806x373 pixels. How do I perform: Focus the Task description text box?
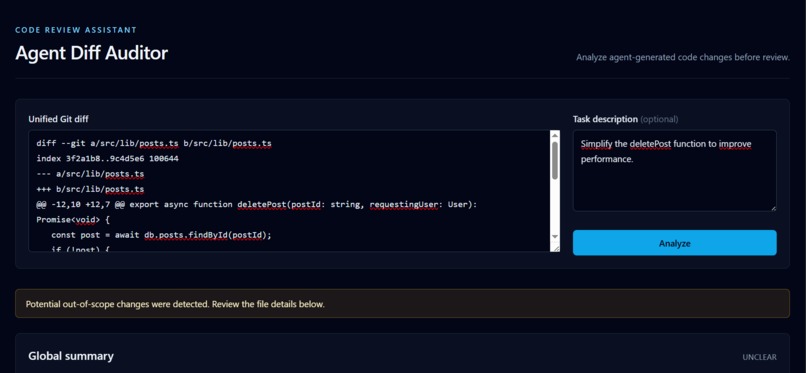pos(674,171)
